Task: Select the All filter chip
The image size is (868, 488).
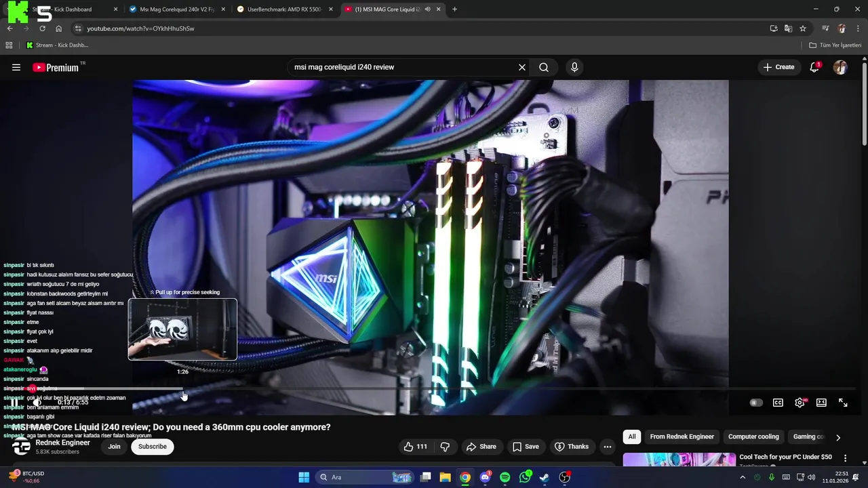Action: (632, 436)
